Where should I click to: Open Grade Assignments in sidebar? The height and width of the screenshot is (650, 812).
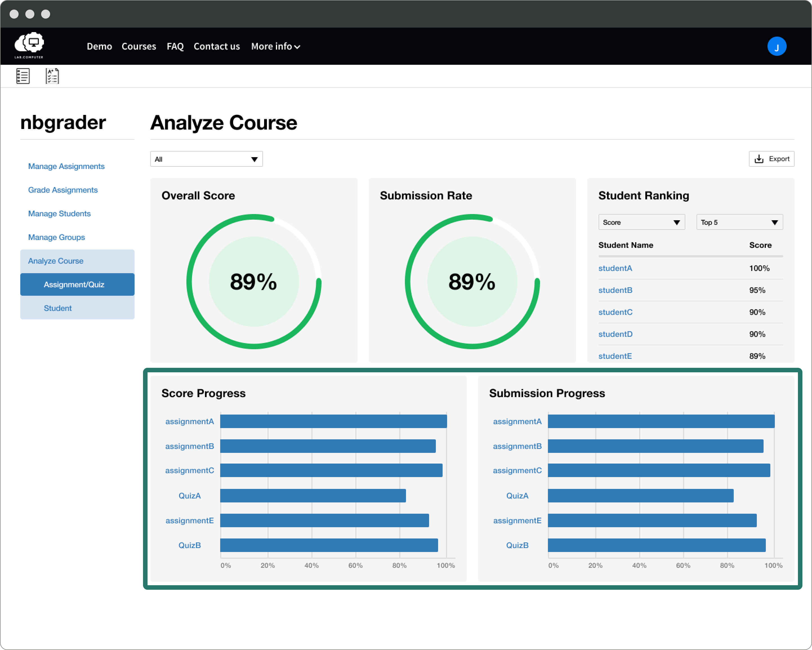click(63, 190)
